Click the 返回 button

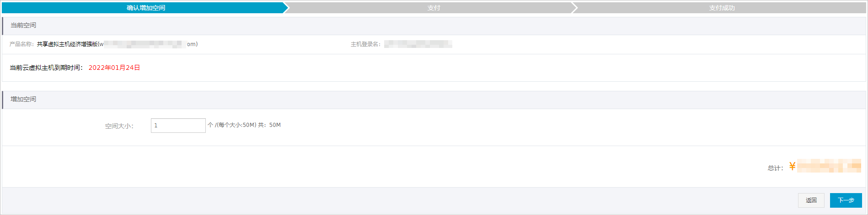point(811,200)
